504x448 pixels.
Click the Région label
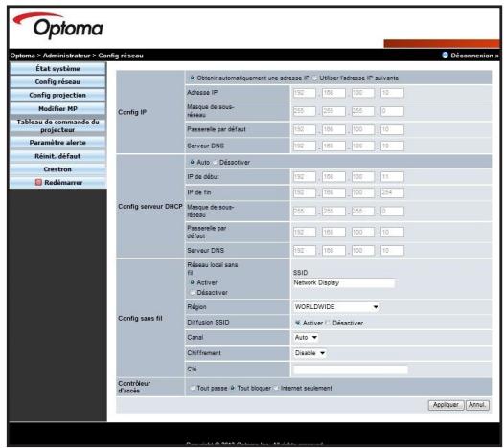[196, 307]
